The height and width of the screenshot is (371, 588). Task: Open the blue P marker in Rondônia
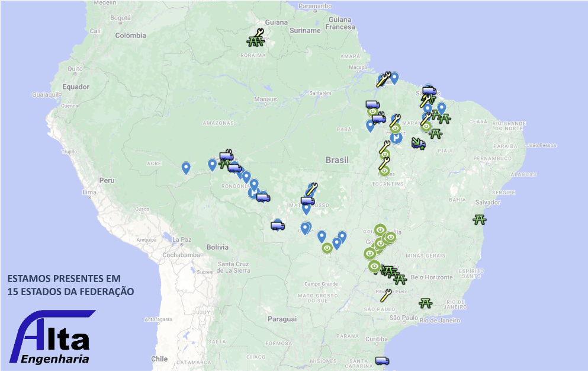click(x=253, y=193)
